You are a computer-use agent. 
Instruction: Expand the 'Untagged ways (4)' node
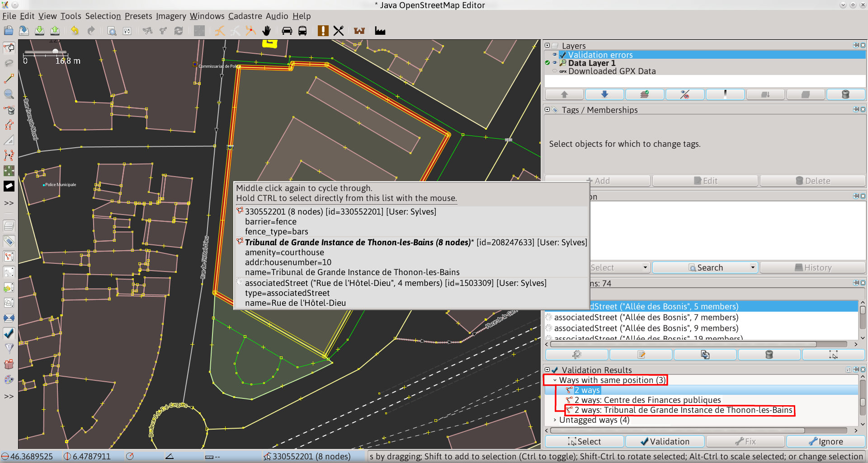[555, 420]
